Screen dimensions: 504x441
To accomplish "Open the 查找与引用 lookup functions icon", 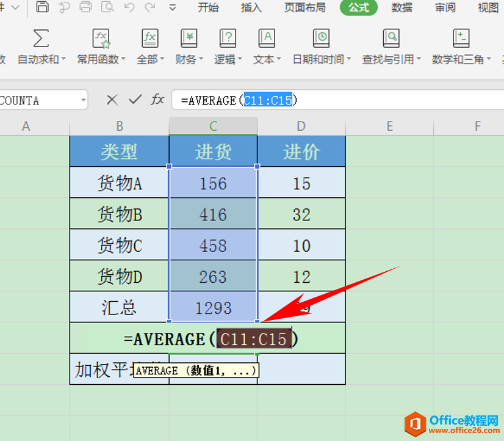I will pos(391,38).
